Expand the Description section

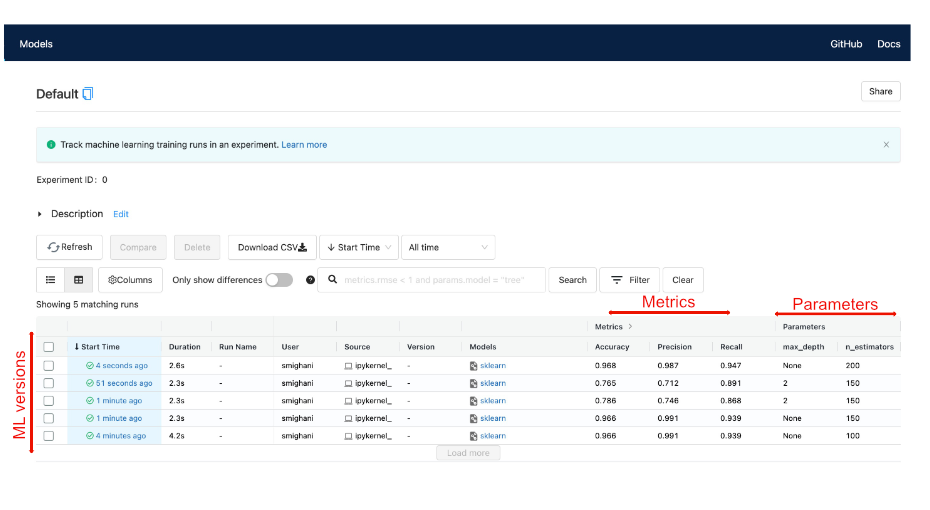tap(40, 214)
